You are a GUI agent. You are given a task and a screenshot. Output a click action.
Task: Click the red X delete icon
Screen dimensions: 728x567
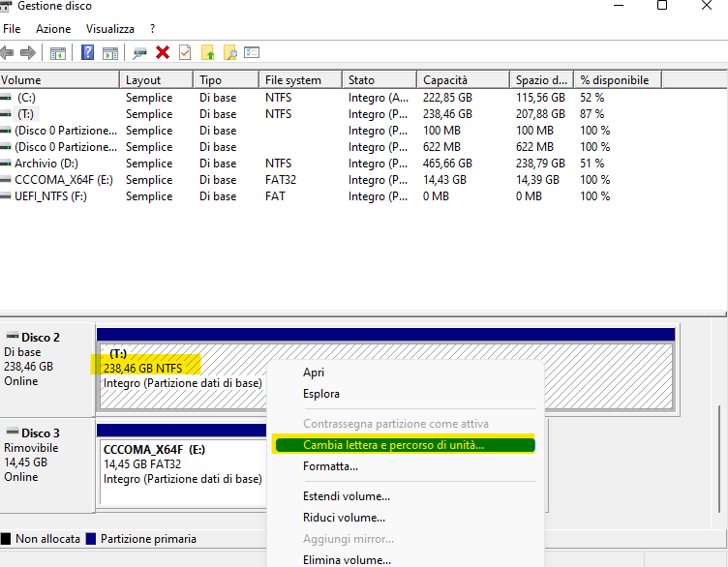(163, 52)
